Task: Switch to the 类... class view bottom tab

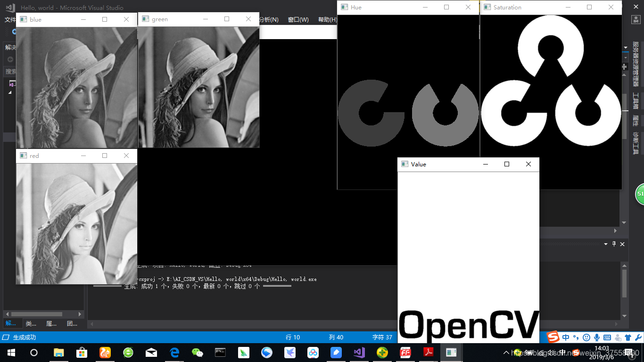Action: pyautogui.click(x=31, y=324)
